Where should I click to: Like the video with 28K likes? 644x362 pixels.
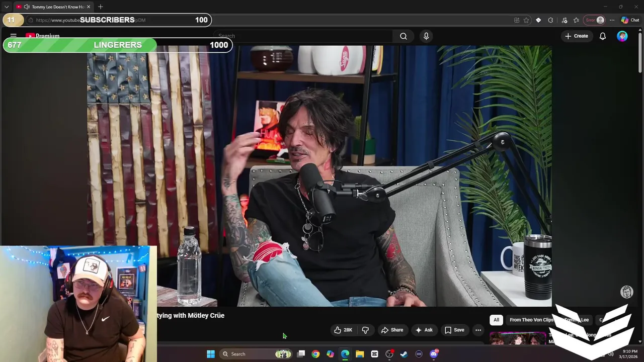[x=343, y=330]
